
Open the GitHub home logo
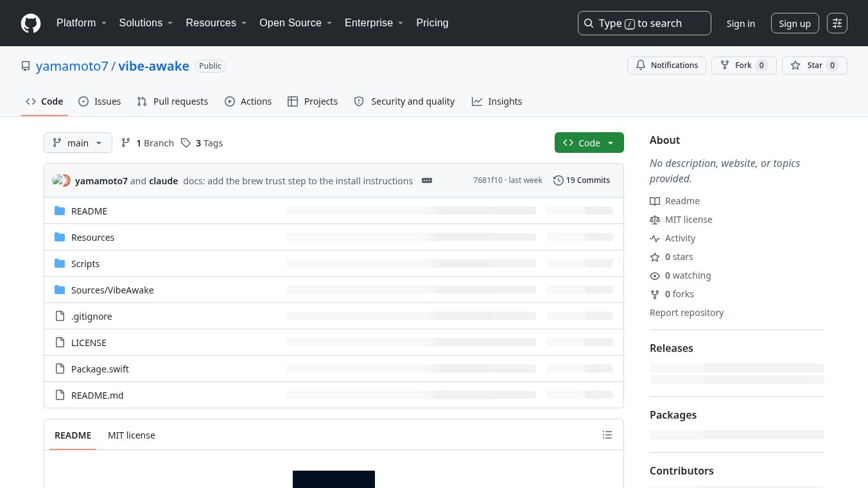31,23
